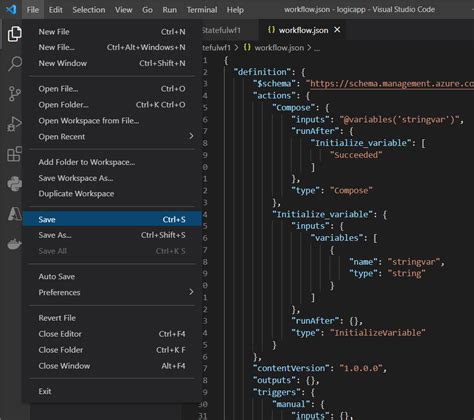474x420 pixels.
Task: Choose New Window
Action: pyautogui.click(x=112, y=63)
